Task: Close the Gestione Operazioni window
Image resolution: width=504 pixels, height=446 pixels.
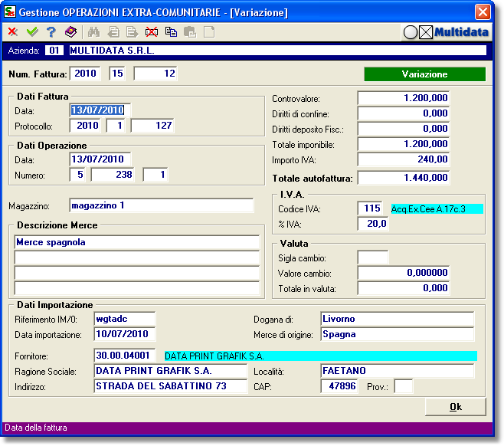Action: pyautogui.click(x=483, y=12)
